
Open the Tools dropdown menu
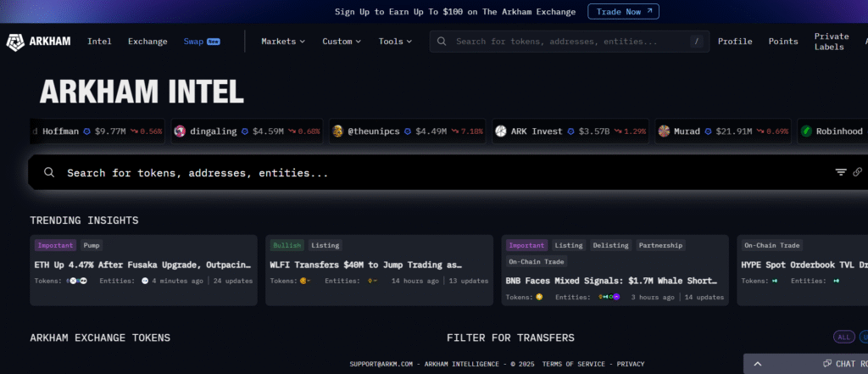(395, 42)
